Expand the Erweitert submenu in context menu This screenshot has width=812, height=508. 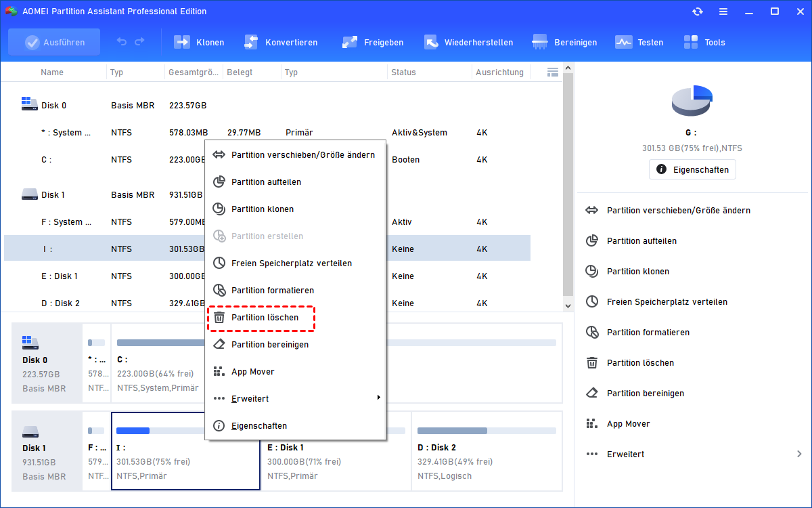click(296, 398)
